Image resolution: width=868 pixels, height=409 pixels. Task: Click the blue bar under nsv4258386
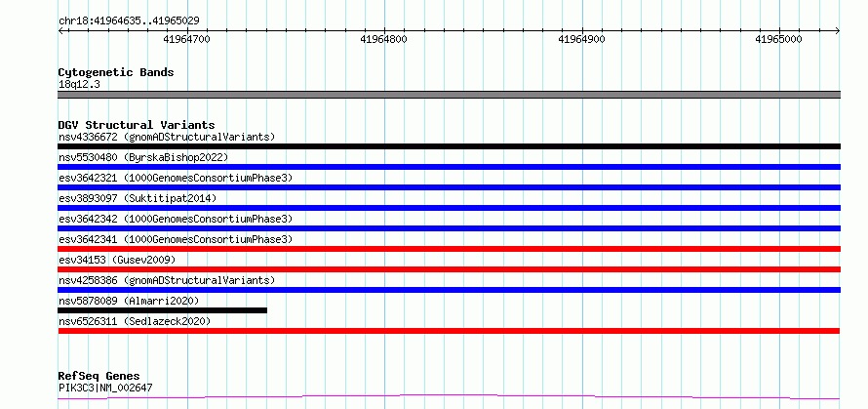point(449,290)
